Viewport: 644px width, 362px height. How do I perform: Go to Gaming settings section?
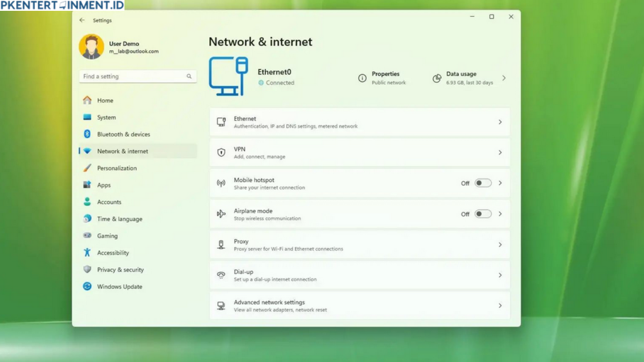click(107, 236)
